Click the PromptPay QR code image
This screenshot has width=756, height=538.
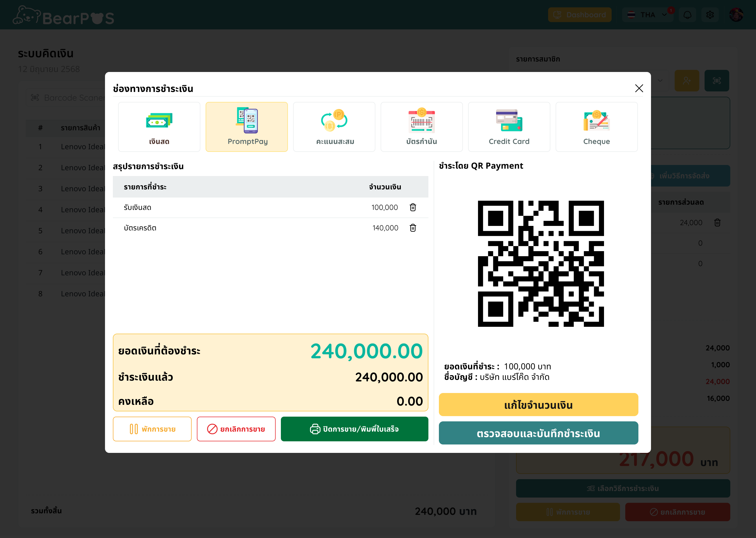tap(541, 264)
